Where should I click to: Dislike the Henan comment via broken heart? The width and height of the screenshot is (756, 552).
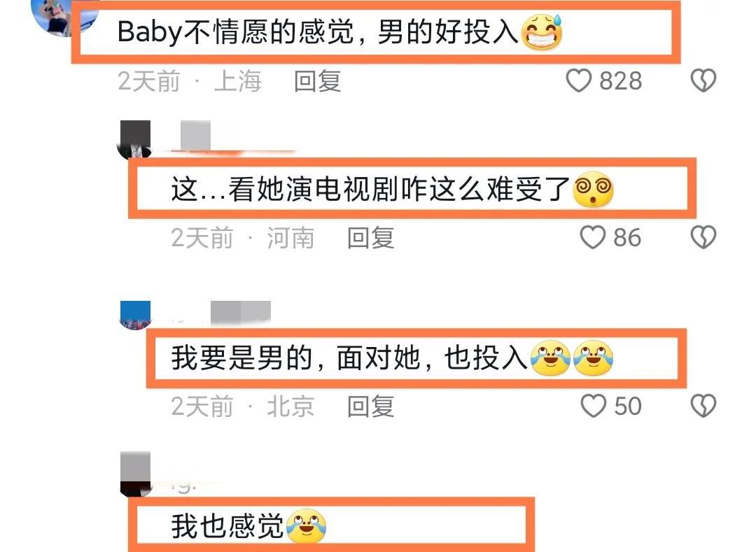point(703,237)
